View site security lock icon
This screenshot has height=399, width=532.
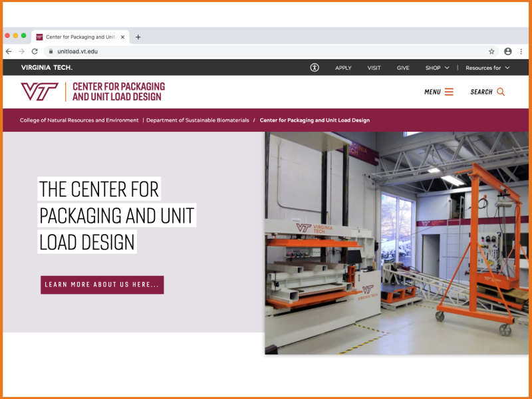[x=51, y=52]
